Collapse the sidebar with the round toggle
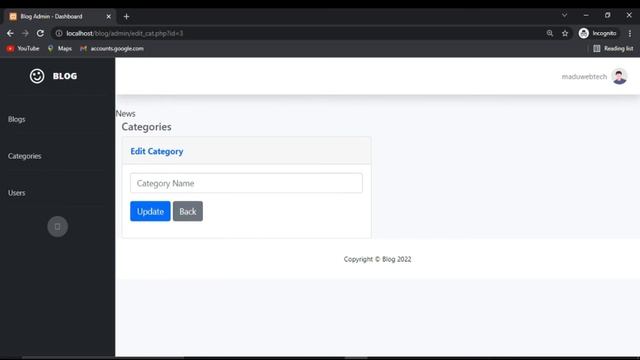This screenshot has width=640, height=360. (x=58, y=227)
